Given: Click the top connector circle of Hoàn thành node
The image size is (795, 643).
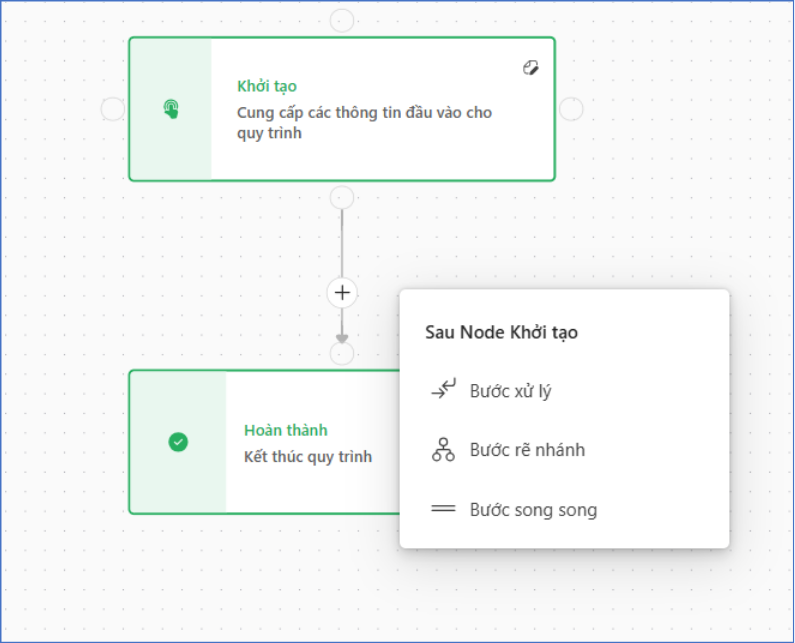Looking at the screenshot, I should coord(342,353).
